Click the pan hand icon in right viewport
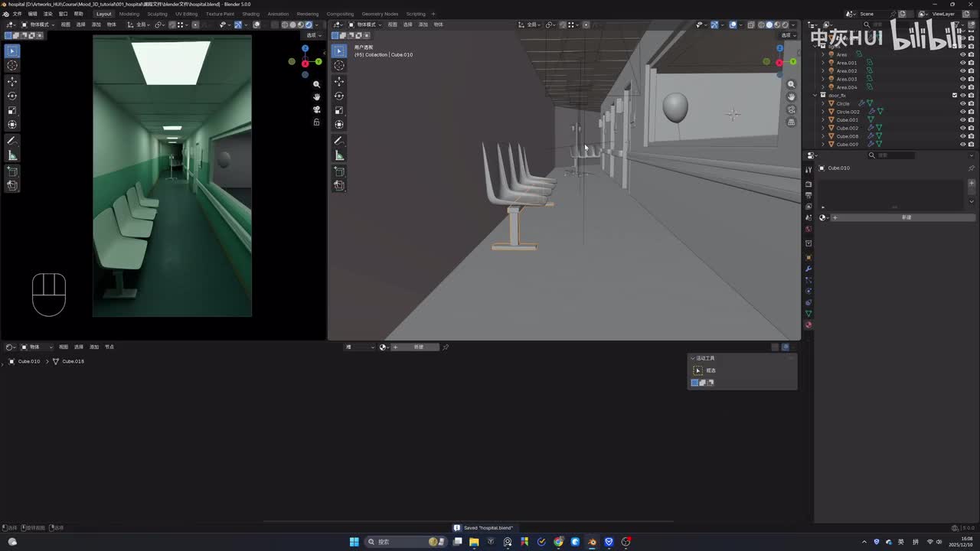This screenshot has height=551, width=980. click(x=791, y=96)
